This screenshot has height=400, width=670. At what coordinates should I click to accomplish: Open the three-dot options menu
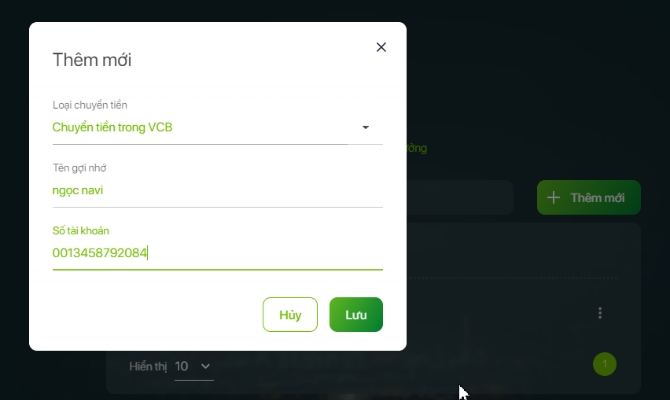[x=600, y=313]
